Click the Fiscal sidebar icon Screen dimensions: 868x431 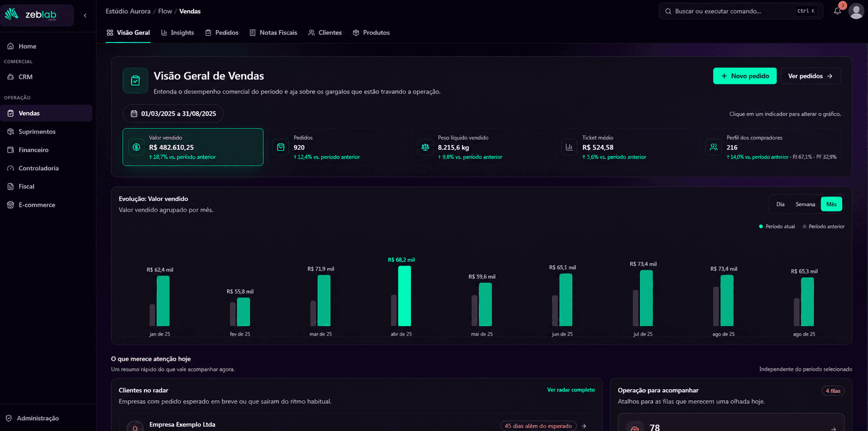coord(10,186)
